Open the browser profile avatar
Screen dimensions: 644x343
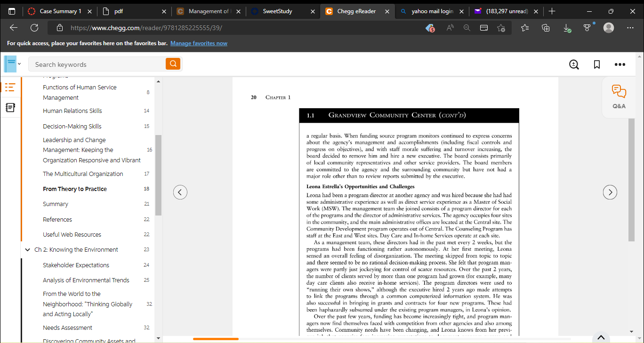[609, 28]
